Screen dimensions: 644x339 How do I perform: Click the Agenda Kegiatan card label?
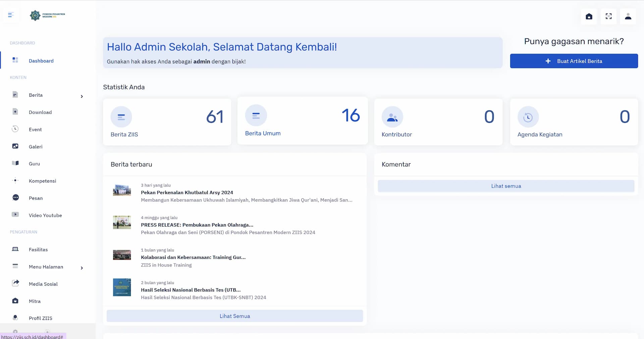[x=540, y=134]
